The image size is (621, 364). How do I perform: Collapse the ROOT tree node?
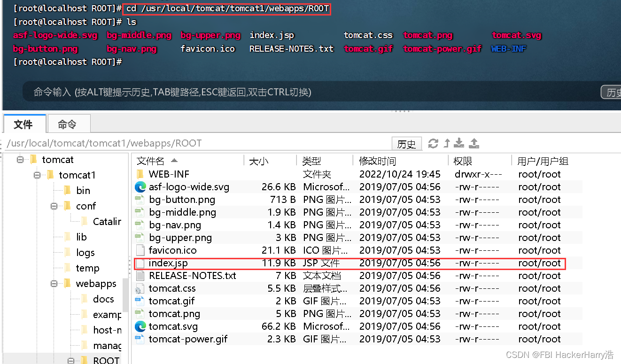[70, 360]
